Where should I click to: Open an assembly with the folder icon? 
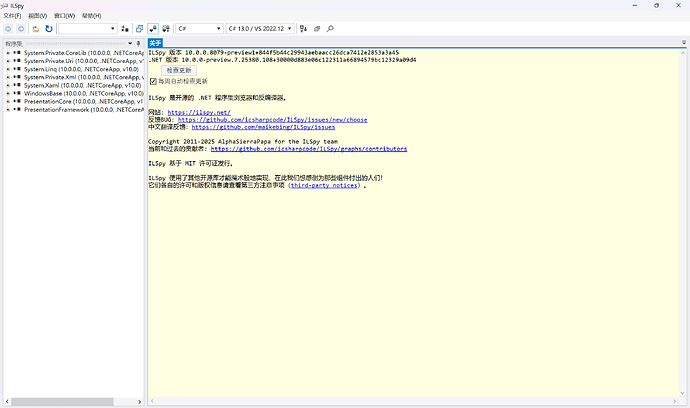pos(36,29)
